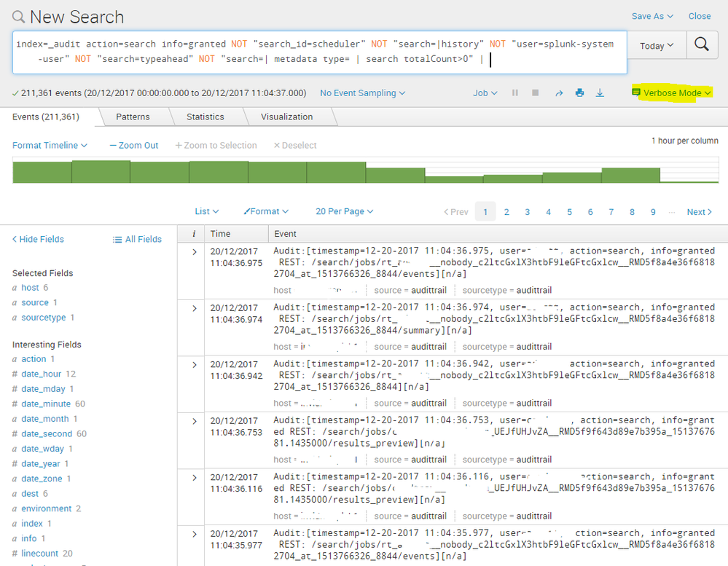Click the info 'i' column header
This screenshot has height=566, width=728.
tap(194, 234)
